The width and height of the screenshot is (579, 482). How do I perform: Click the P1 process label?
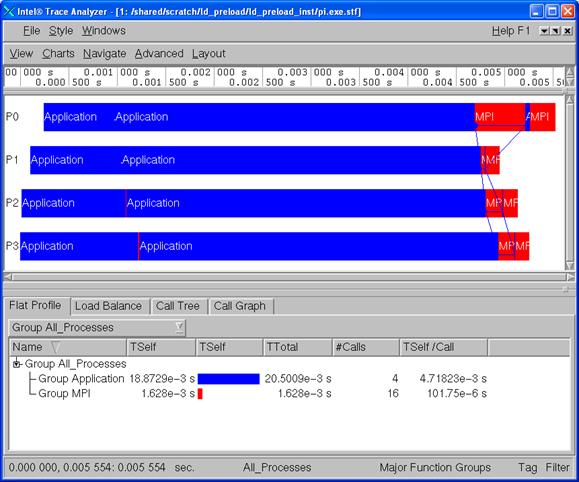(x=12, y=160)
